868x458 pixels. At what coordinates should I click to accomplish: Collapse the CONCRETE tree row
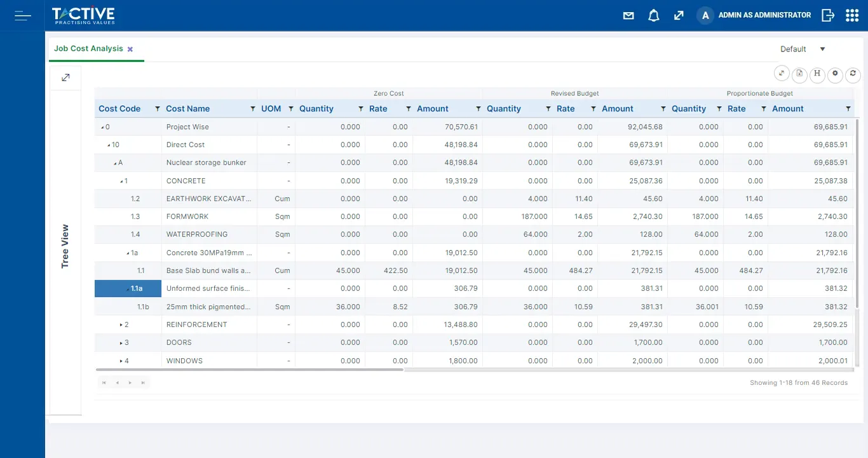tap(121, 181)
